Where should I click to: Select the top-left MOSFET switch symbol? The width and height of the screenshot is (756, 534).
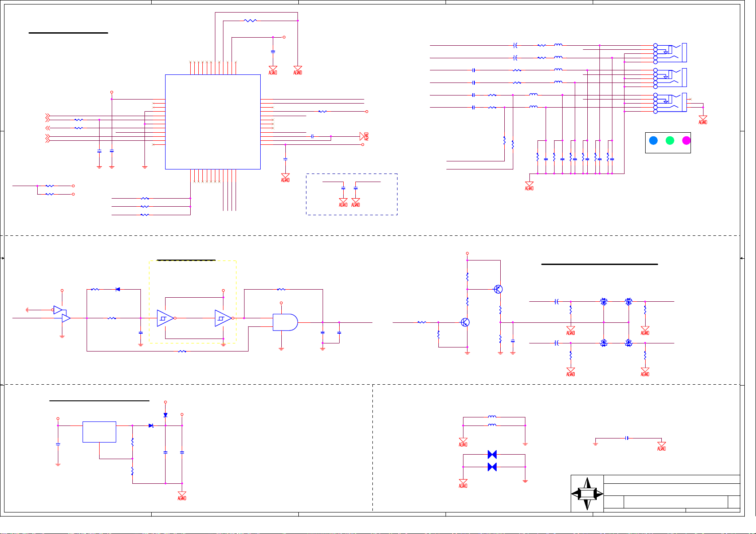point(604,302)
